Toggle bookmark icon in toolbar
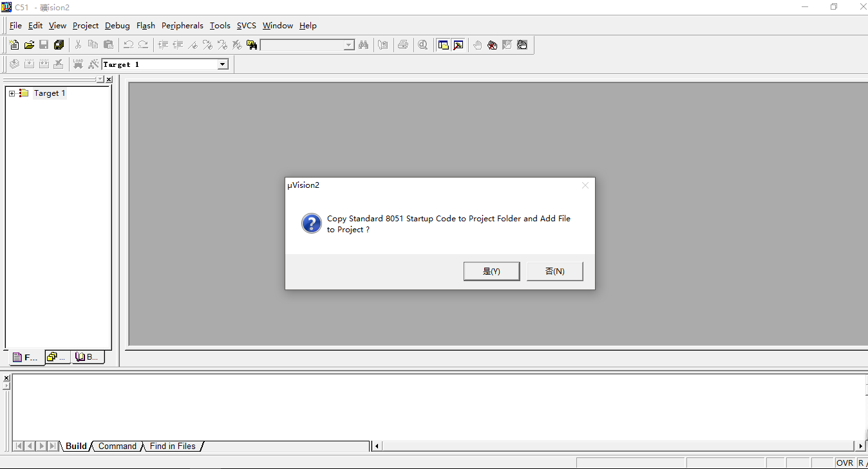 [193, 44]
